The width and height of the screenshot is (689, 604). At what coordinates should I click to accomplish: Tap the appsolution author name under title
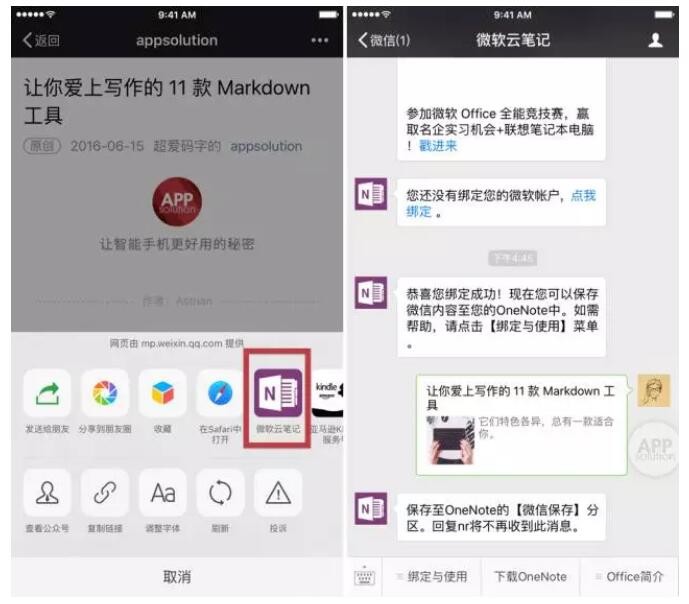pyautogui.click(x=266, y=146)
